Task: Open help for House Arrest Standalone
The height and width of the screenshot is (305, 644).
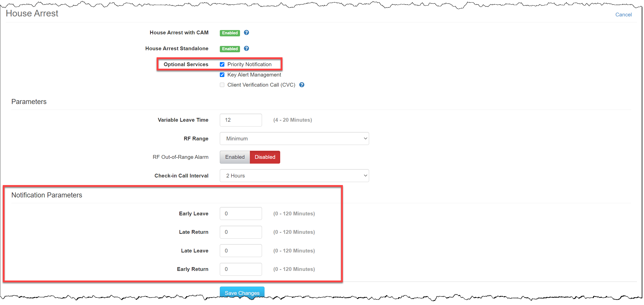Action: click(246, 48)
